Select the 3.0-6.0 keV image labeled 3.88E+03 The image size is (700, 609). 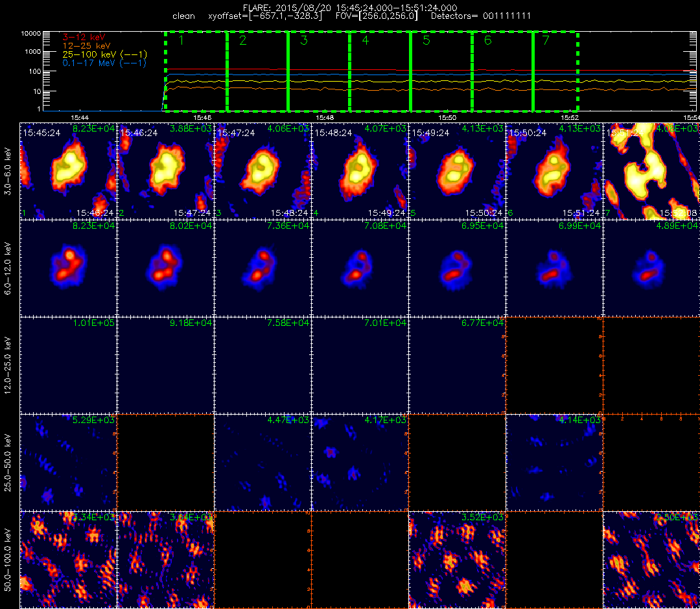click(166, 171)
